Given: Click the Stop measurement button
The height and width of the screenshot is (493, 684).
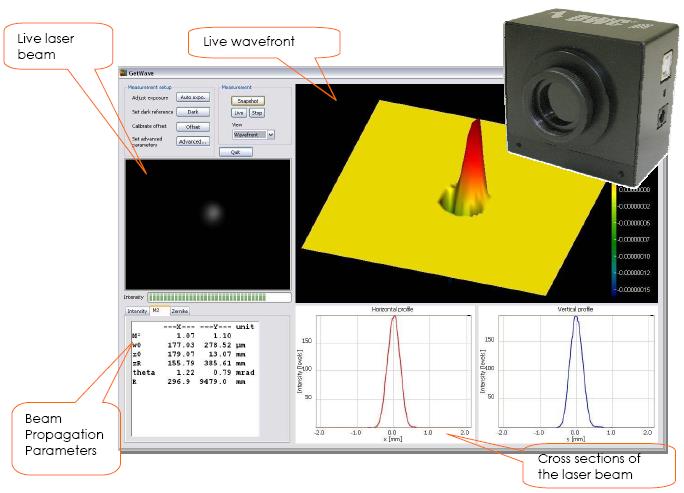Looking at the screenshot, I should click(257, 113).
